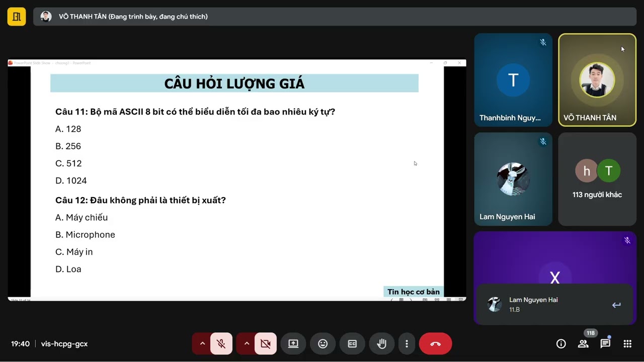644x362 pixels.
Task: Toggle the camera on/off button
Action: pyautogui.click(x=265, y=344)
